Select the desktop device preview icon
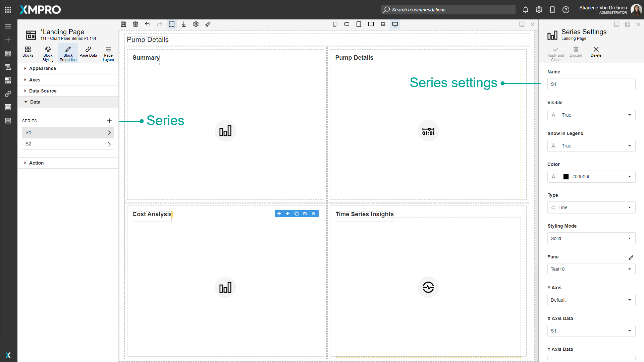Viewport: 644px width, 362px height. [x=395, y=24]
